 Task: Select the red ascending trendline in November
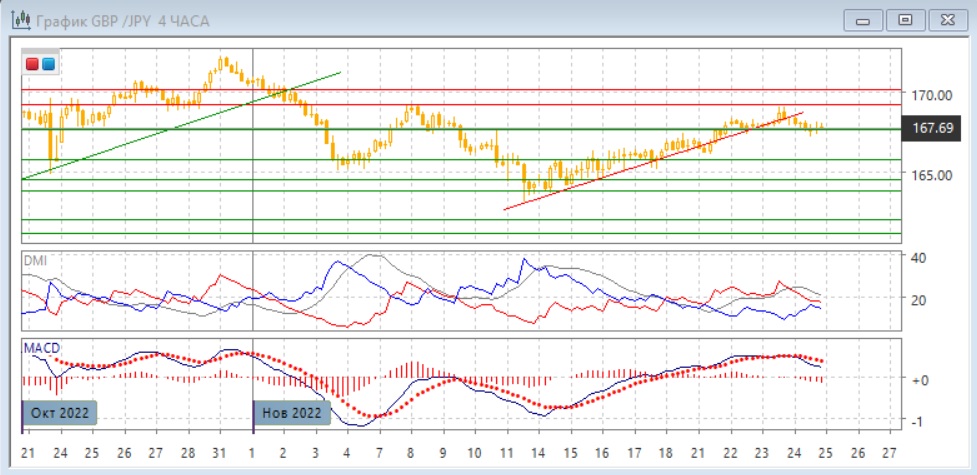pyautogui.click(x=650, y=162)
